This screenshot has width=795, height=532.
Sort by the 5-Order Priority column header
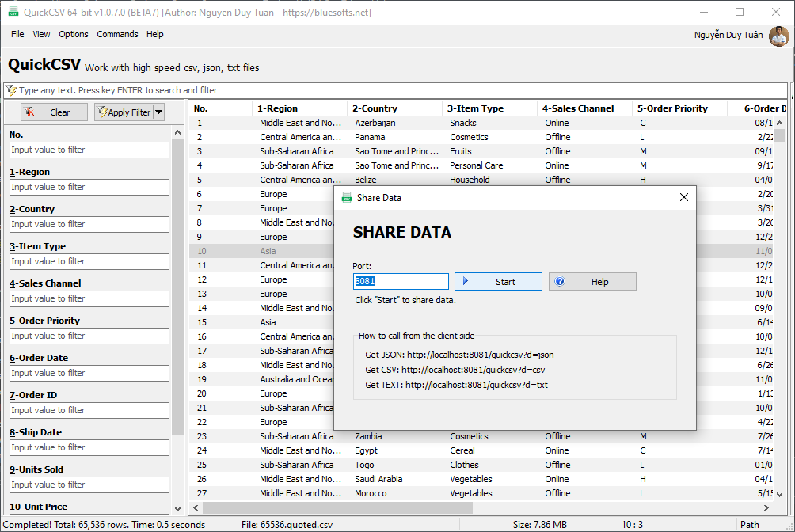click(679, 108)
